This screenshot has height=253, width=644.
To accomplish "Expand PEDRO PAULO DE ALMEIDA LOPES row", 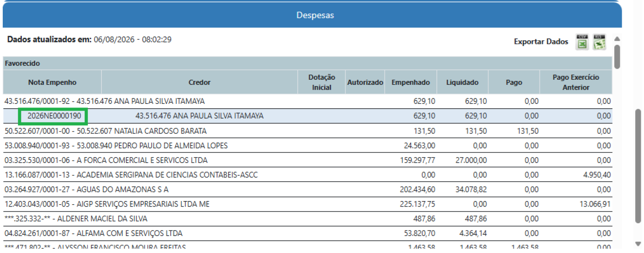I will (308, 146).
